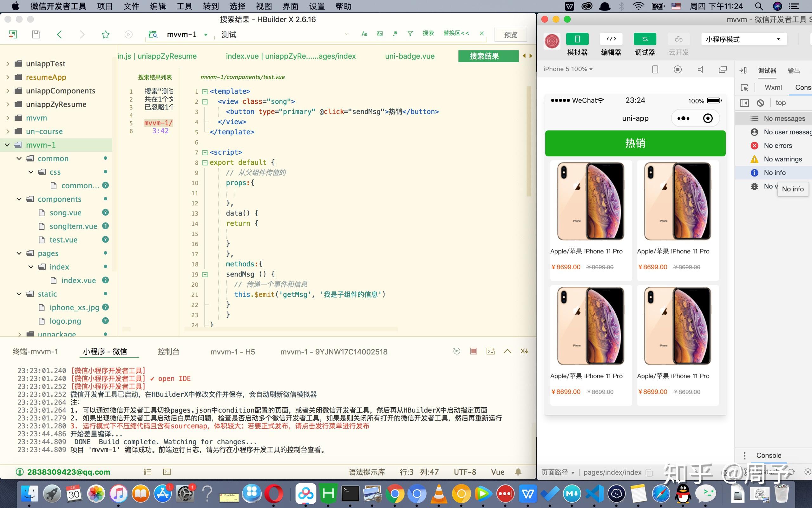Switch to the 终端-mvvm-1 tab
Image resolution: width=812 pixels, height=508 pixels.
tap(35, 352)
